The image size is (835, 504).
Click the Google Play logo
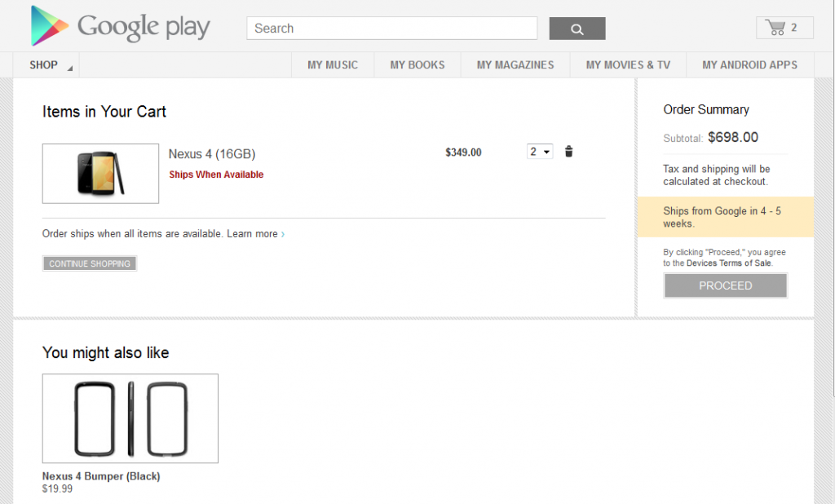pos(121,25)
